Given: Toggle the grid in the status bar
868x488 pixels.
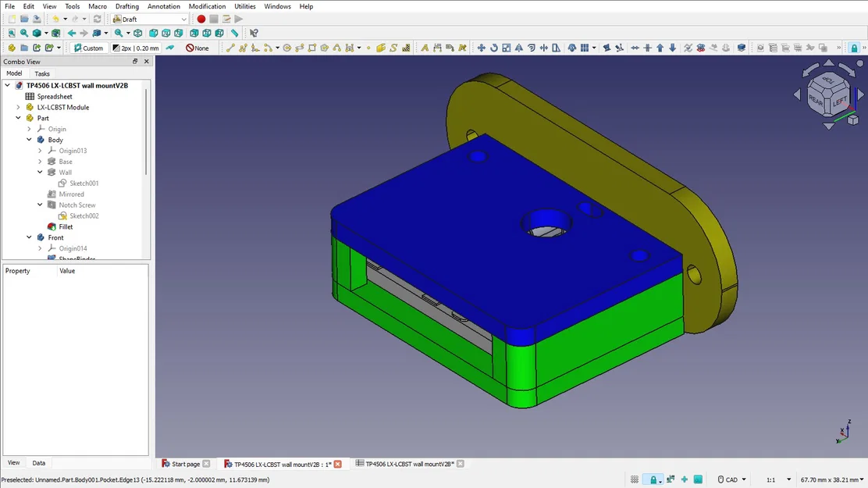Looking at the screenshot, I should (x=635, y=479).
